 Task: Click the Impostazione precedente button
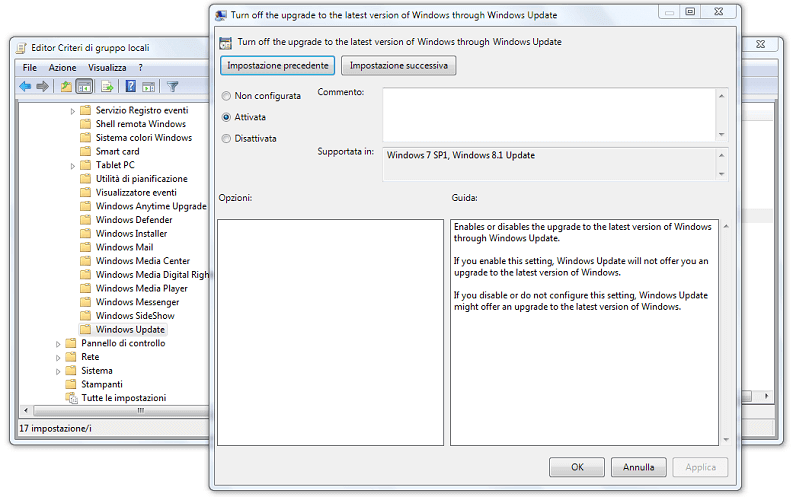(278, 66)
